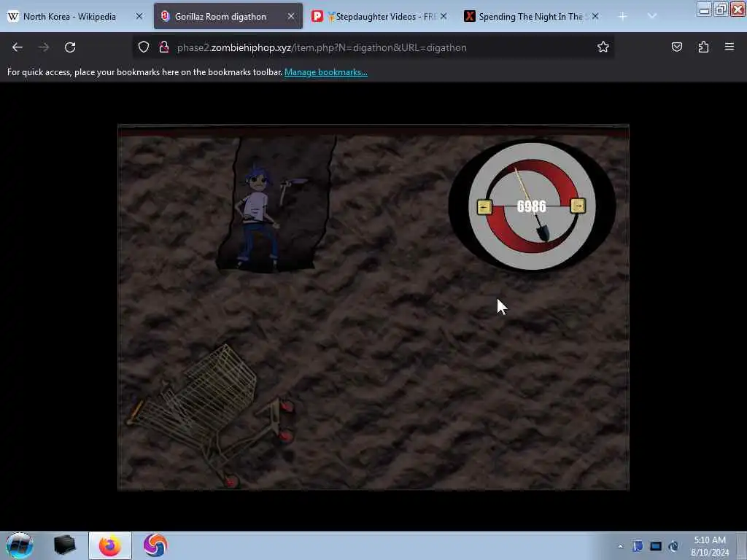Expand the list all tabs dropdown
747x560 pixels.
[x=652, y=17]
